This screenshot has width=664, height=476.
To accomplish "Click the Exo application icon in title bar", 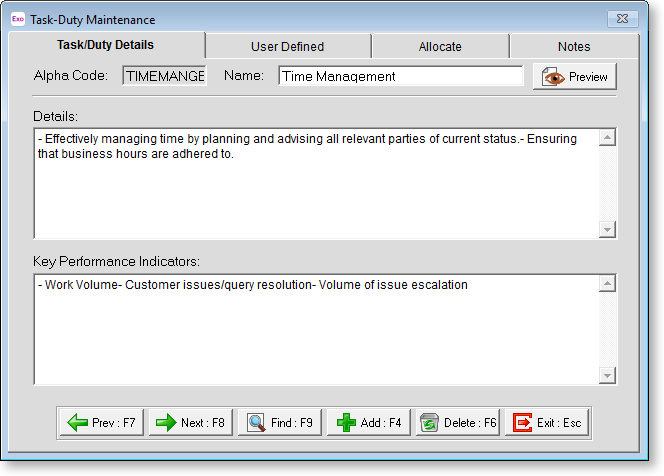I will (x=17, y=19).
